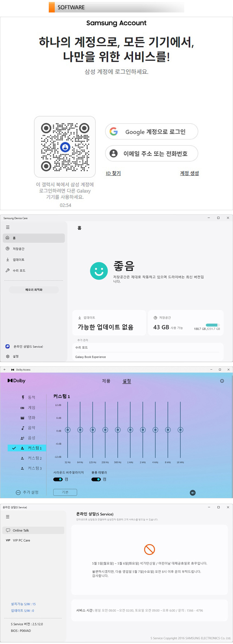Click the green smiley status icon

pyautogui.click(x=99, y=271)
